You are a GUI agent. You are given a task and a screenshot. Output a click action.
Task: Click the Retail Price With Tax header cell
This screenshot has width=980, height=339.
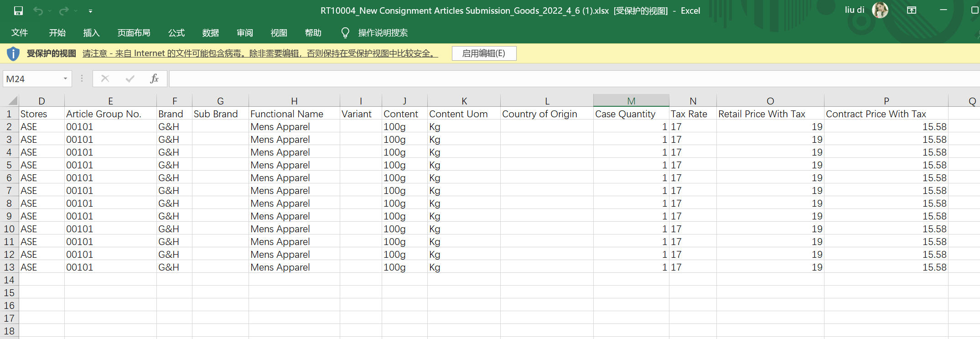coord(770,114)
